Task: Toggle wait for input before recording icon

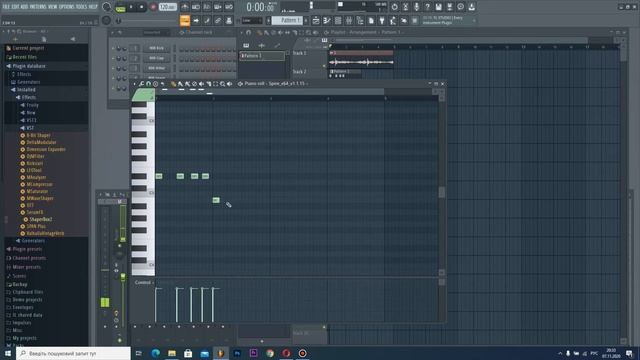Action: coord(196,7)
